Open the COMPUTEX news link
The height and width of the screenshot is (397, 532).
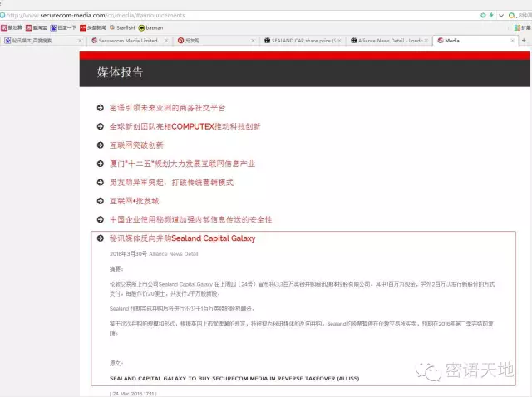(185, 126)
